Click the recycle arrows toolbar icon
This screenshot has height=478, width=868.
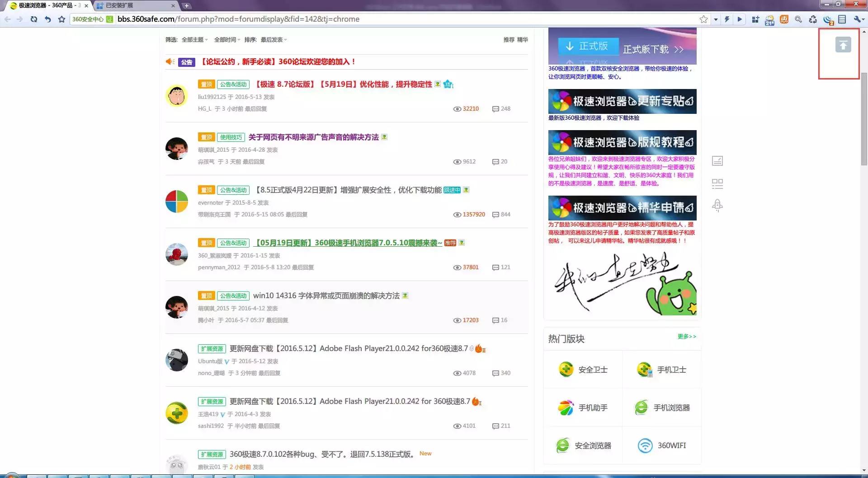pyautogui.click(x=813, y=19)
